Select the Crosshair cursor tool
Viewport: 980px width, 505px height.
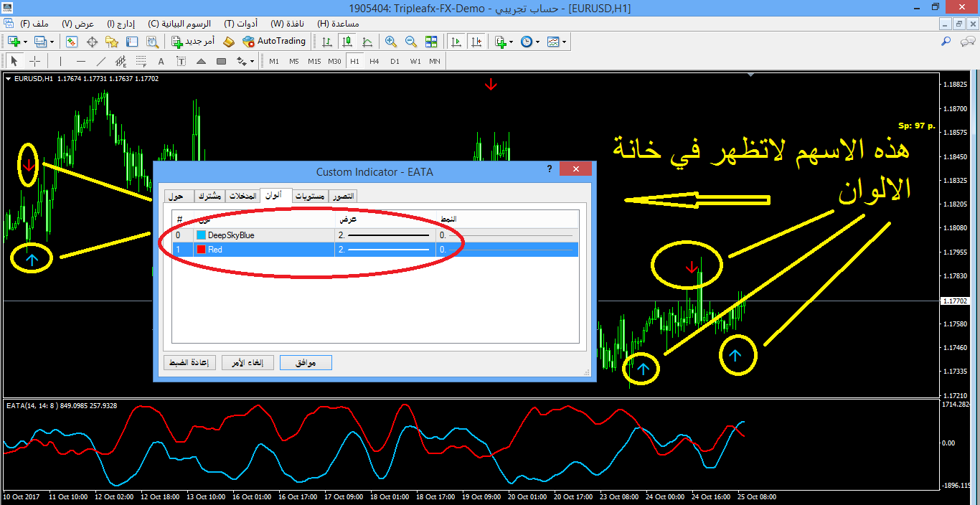coord(34,61)
